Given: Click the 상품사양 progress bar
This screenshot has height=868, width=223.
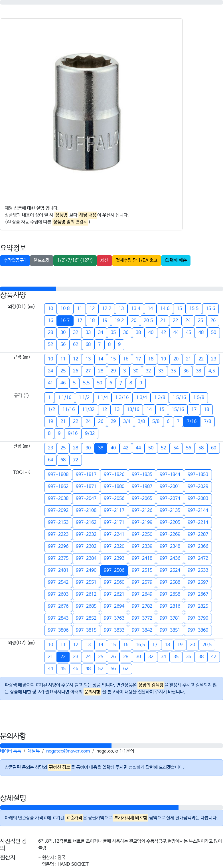Looking at the screenshot, I should tap(112, 289).
